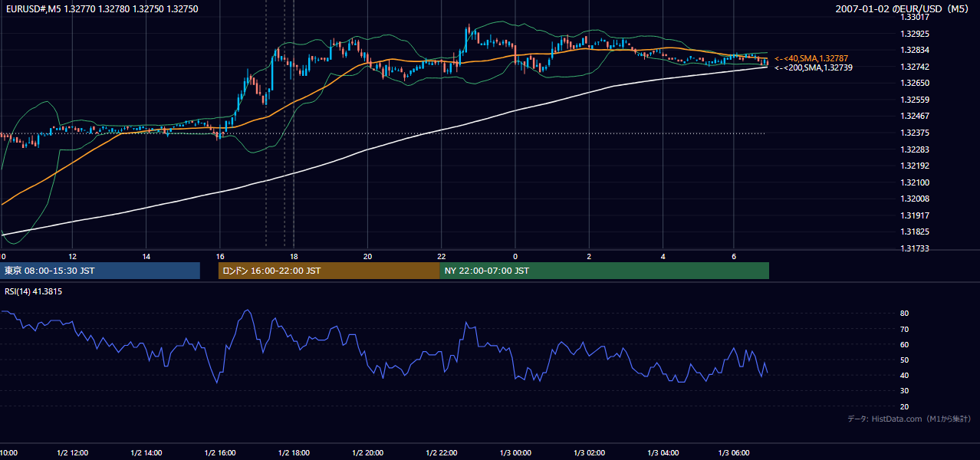980x460 pixels.
Task: Click the 1/2 14:00 time axis label
Action: click(x=146, y=453)
